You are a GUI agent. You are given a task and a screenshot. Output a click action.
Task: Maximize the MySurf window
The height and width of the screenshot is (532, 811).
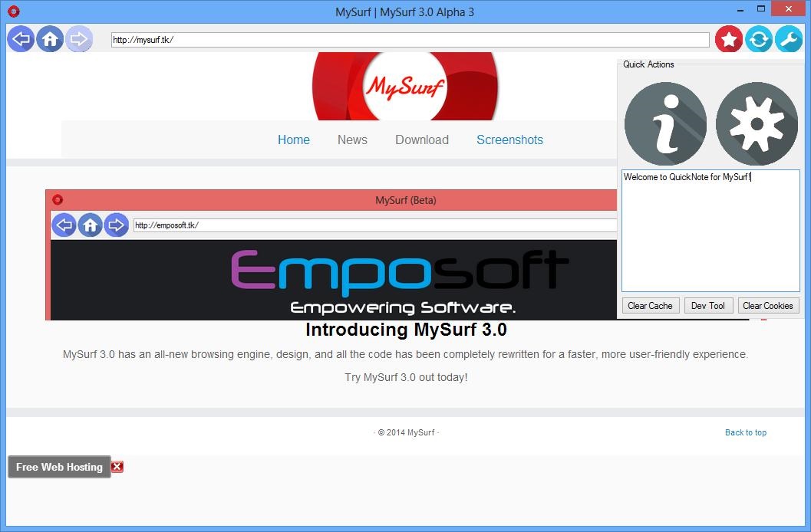[x=761, y=8]
